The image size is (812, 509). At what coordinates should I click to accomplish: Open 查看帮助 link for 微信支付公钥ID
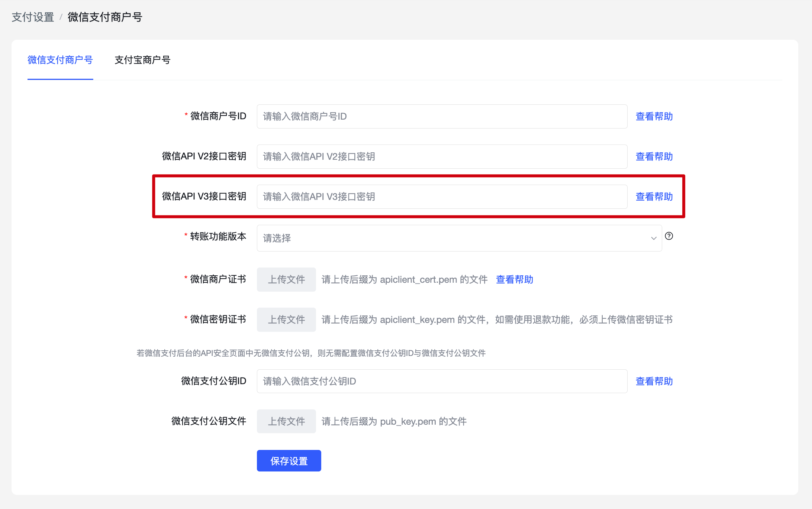point(654,381)
